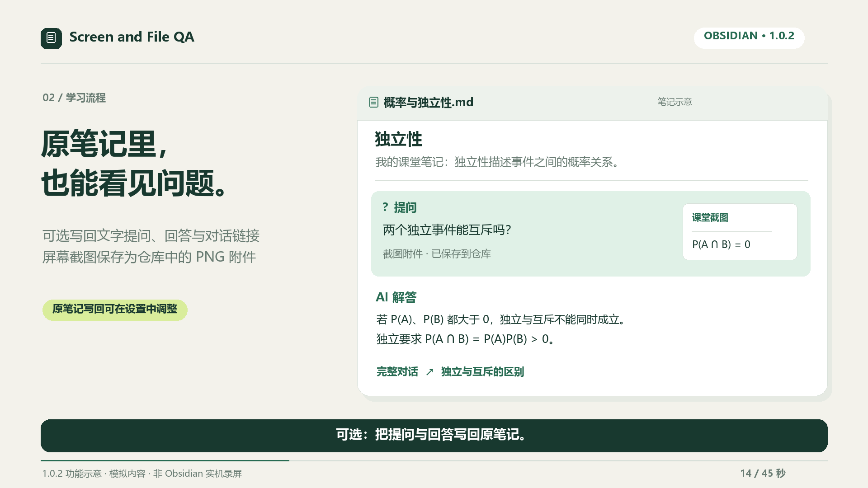Click the Screen and File QA title text
This screenshot has width=868, height=488.
[132, 37]
